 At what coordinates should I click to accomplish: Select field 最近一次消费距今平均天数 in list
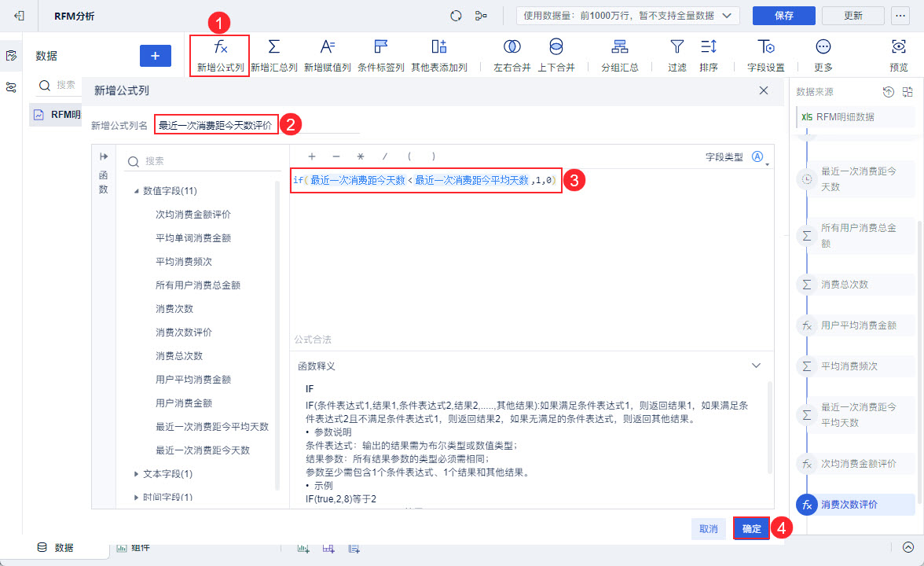(x=212, y=427)
